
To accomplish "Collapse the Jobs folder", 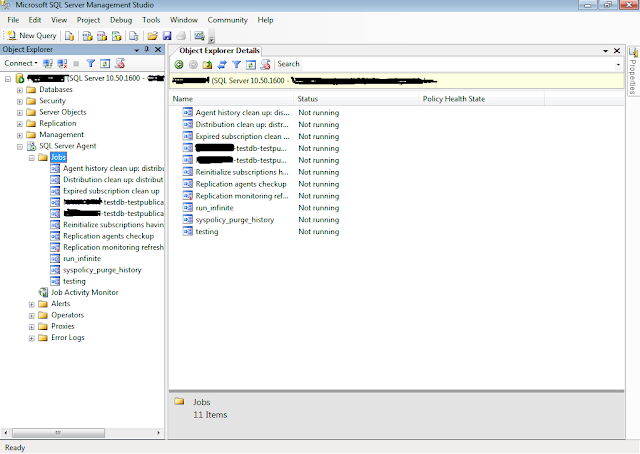I will pyautogui.click(x=31, y=158).
